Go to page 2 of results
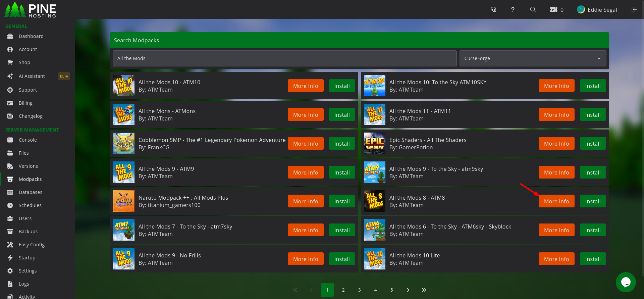 [x=343, y=290]
